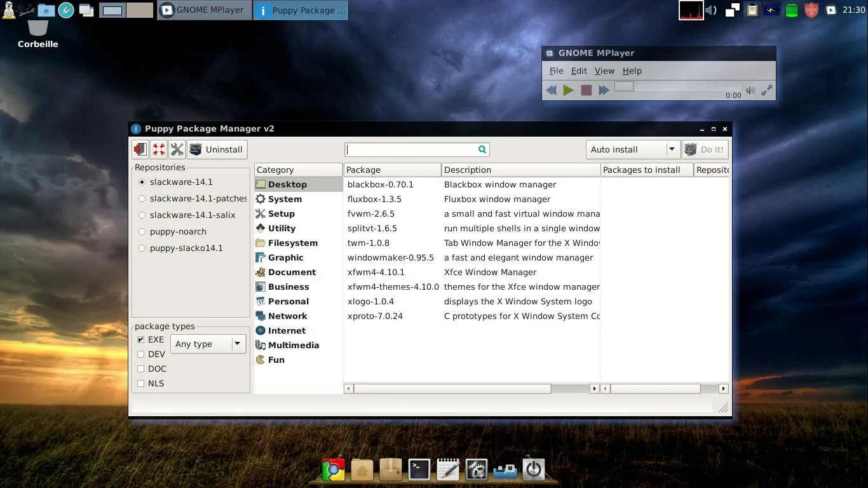Click the red shield firewall tray icon
Screen dimensions: 868x488
811,10
